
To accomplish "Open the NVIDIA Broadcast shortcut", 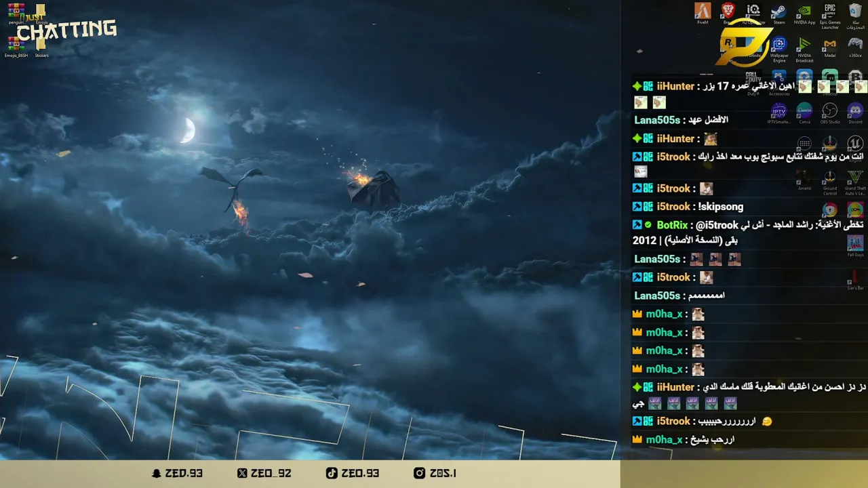I will (804, 49).
